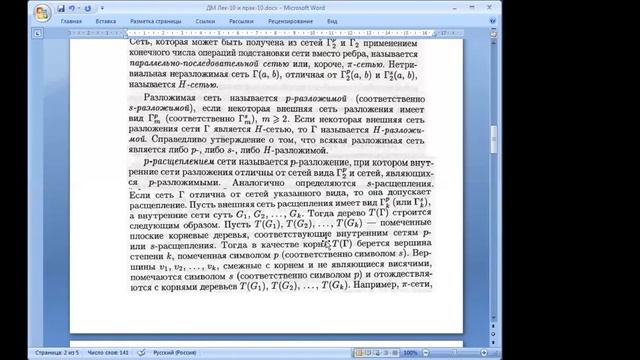This screenshot has width=640, height=360.
Task: Open the Select Browse Object button
Action: [x=493, y=333]
